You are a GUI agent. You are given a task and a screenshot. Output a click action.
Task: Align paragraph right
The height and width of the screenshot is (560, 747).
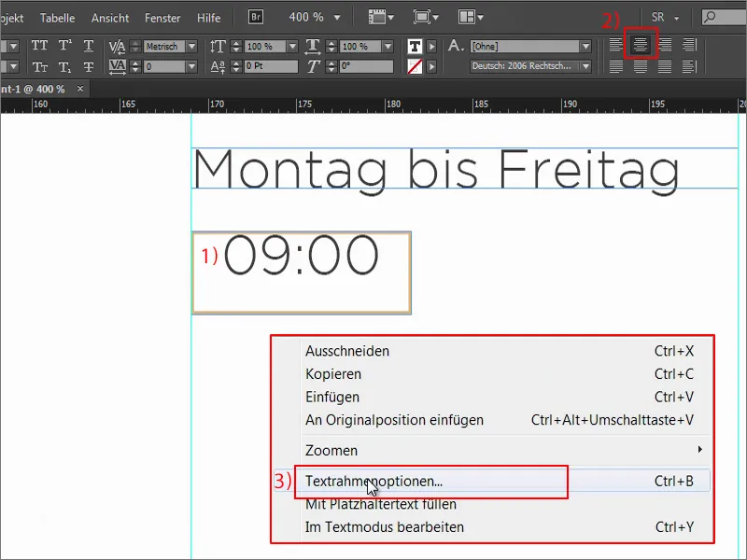click(x=665, y=45)
